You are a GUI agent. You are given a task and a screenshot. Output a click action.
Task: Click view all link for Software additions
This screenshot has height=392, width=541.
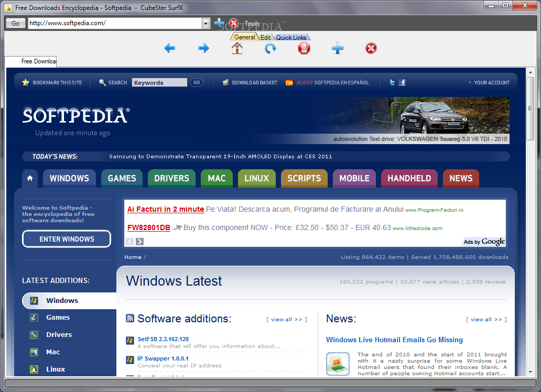click(x=287, y=320)
